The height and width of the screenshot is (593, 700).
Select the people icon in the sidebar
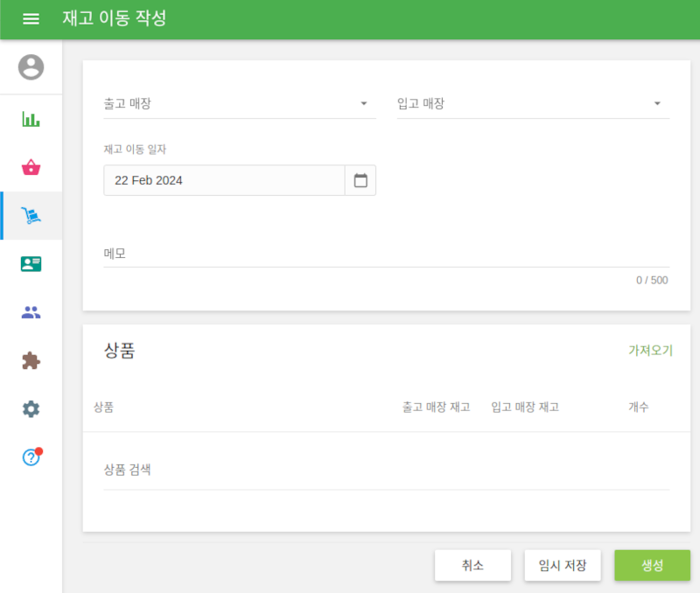31,311
